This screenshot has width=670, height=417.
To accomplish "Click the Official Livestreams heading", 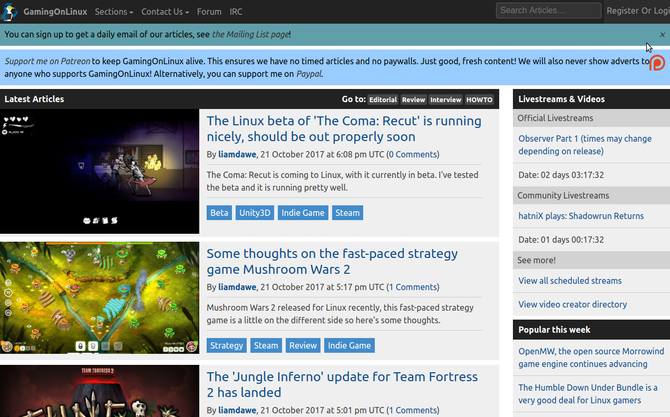I will point(555,118).
